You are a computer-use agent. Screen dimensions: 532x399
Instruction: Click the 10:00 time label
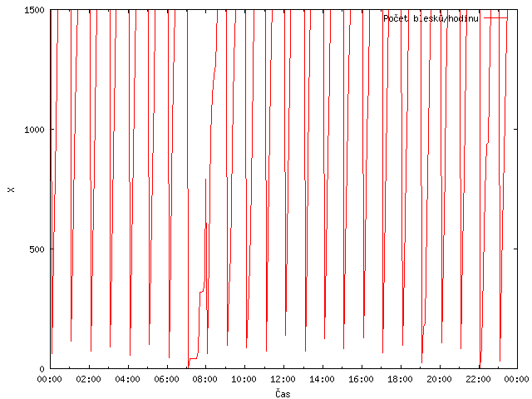[244, 379]
